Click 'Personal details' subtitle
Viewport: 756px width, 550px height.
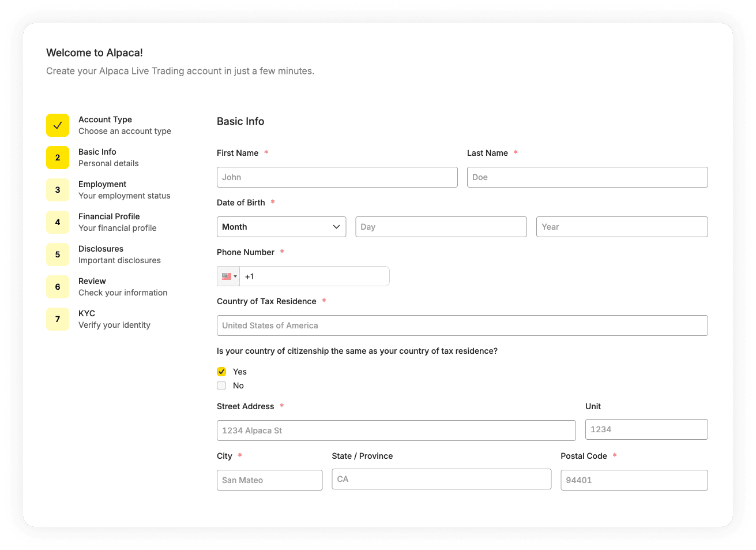(108, 163)
